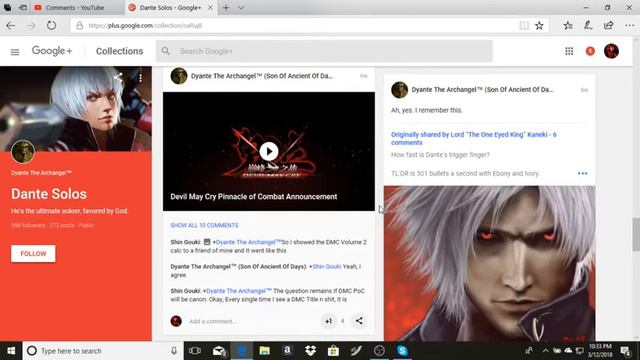The width and height of the screenshot is (640, 360).
Task: Refresh the current page
Action: point(51,26)
